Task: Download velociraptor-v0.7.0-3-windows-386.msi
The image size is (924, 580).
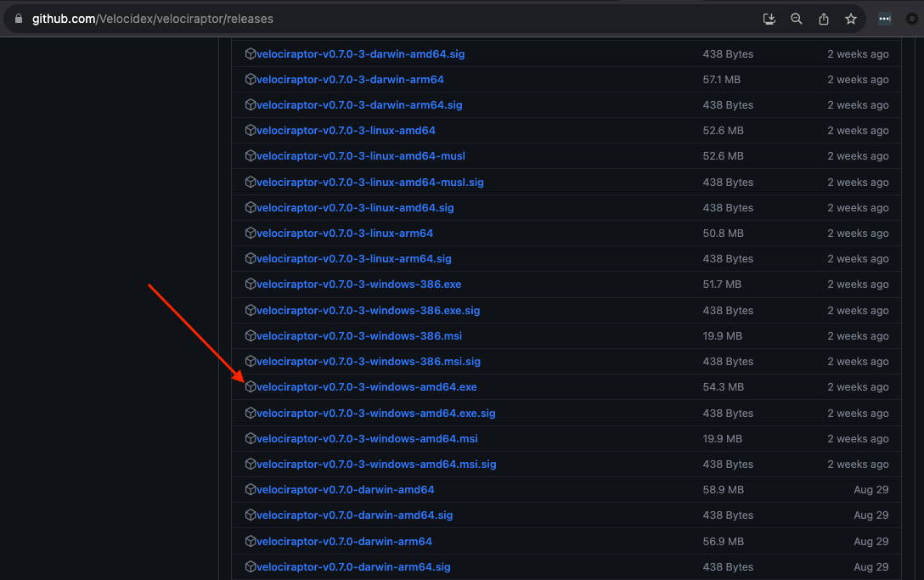Action: (x=359, y=335)
